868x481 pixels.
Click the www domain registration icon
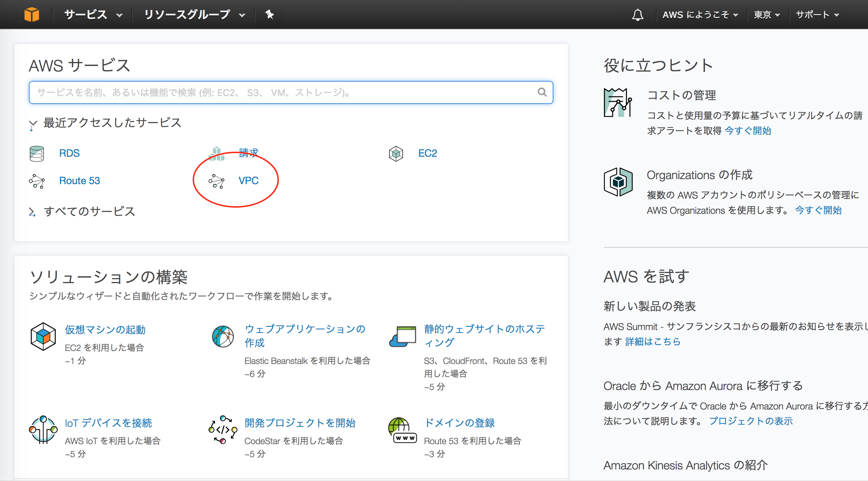click(x=403, y=430)
